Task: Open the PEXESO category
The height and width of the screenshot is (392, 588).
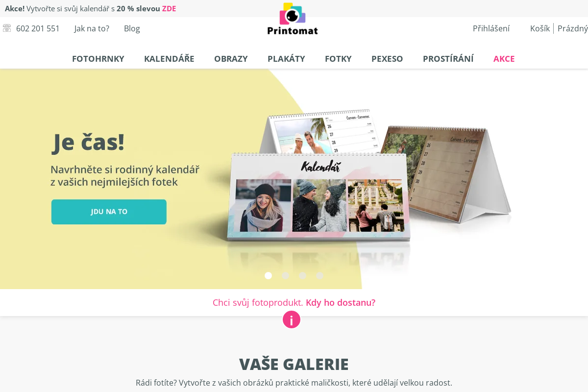Action: (387, 59)
